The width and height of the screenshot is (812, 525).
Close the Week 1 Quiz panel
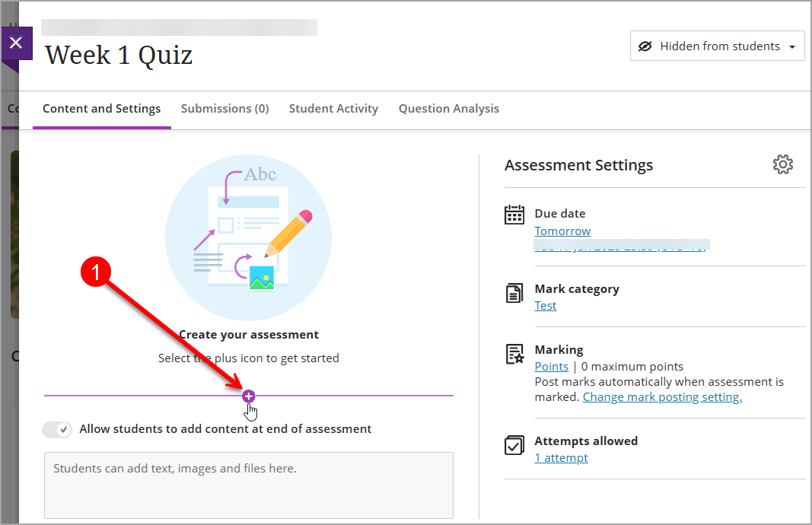coord(17,43)
